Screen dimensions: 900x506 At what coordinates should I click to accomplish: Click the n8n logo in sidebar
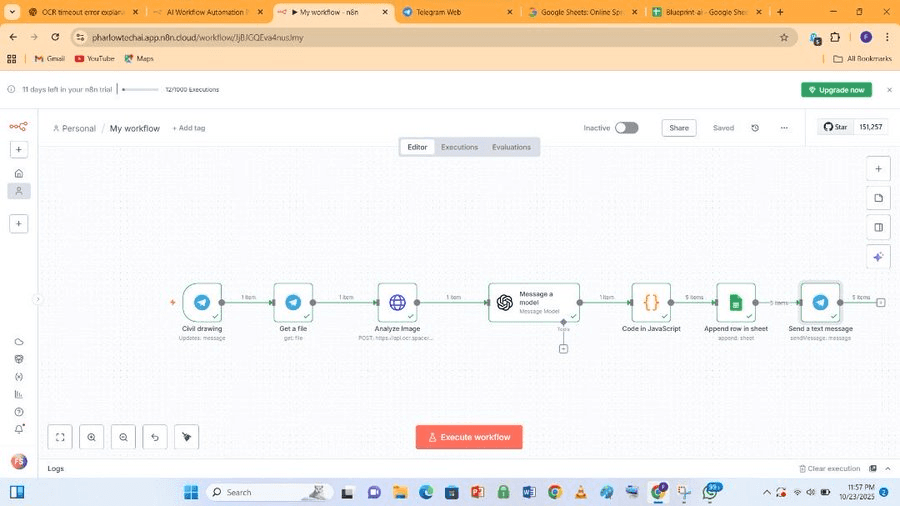point(18,126)
